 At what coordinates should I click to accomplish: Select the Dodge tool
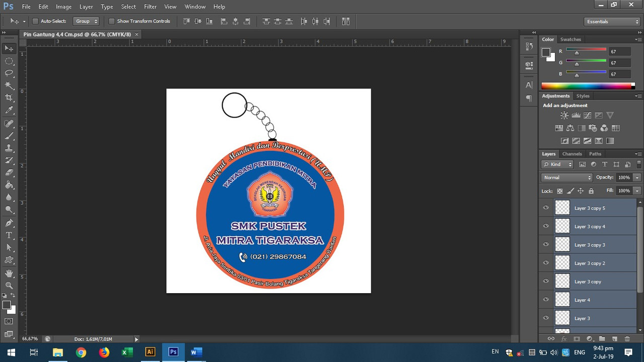[9, 210]
